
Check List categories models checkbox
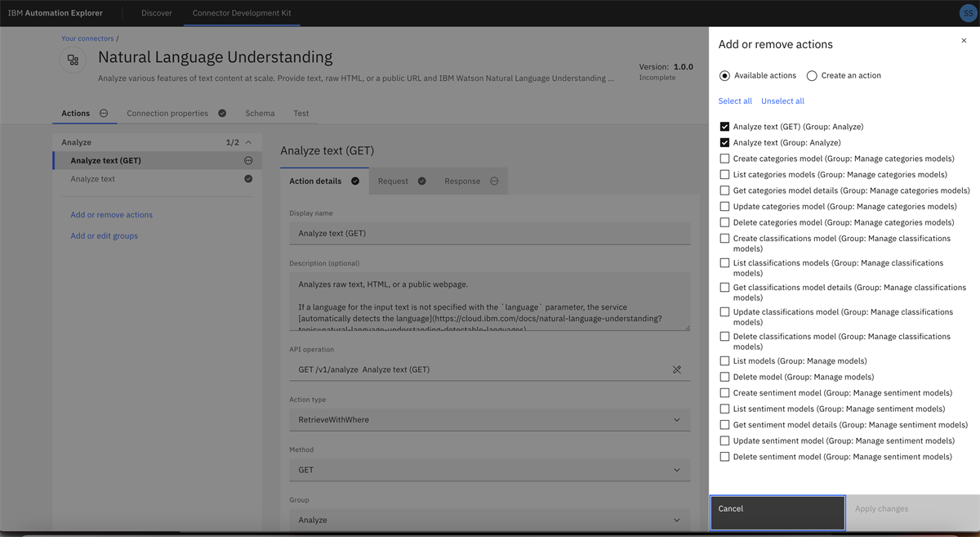click(x=724, y=175)
